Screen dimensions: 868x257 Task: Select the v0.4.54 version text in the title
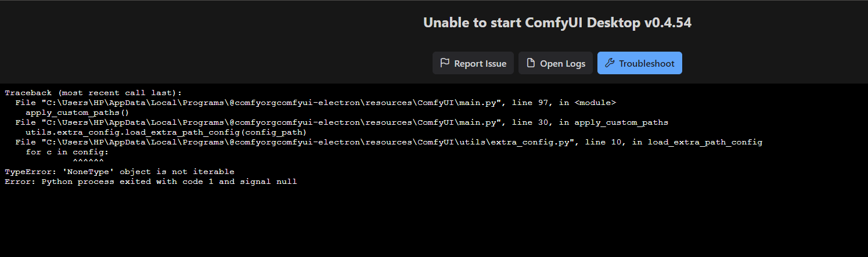click(668, 23)
